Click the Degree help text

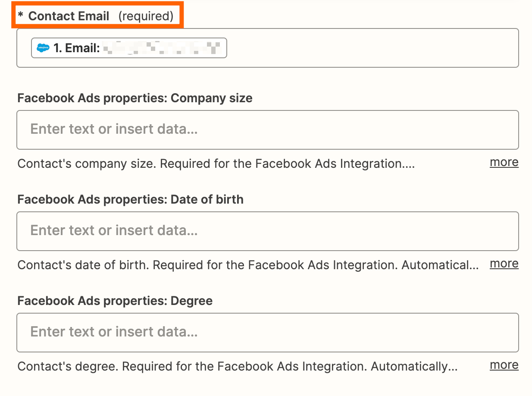(237, 367)
